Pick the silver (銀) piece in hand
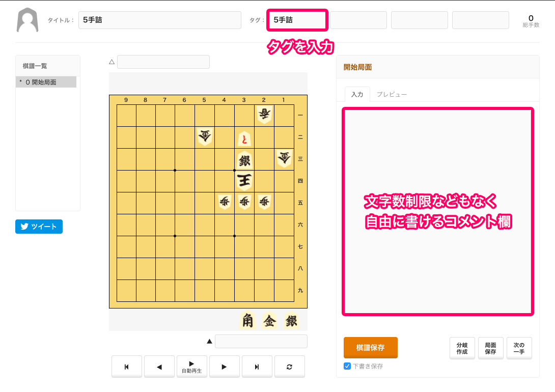Viewport: 555px width, 392px height. pyautogui.click(x=291, y=321)
